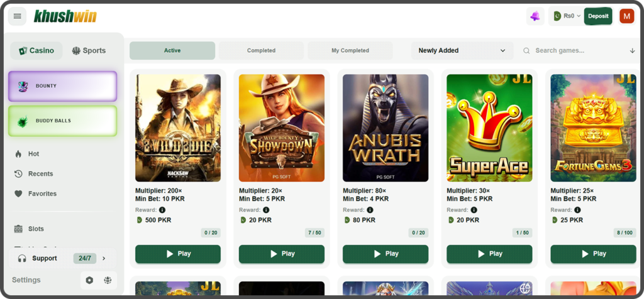Play the 20× multiplier game
The height and width of the screenshot is (299, 644).
click(282, 254)
